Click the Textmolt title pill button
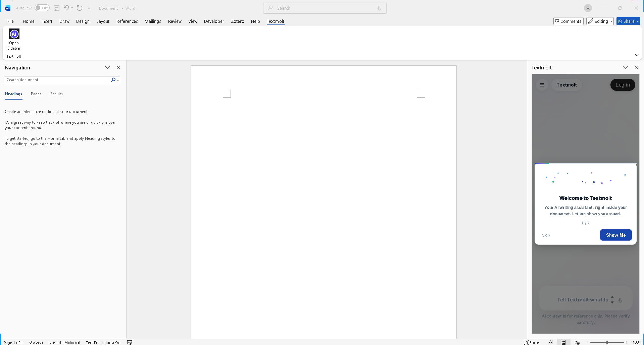 pos(566,85)
